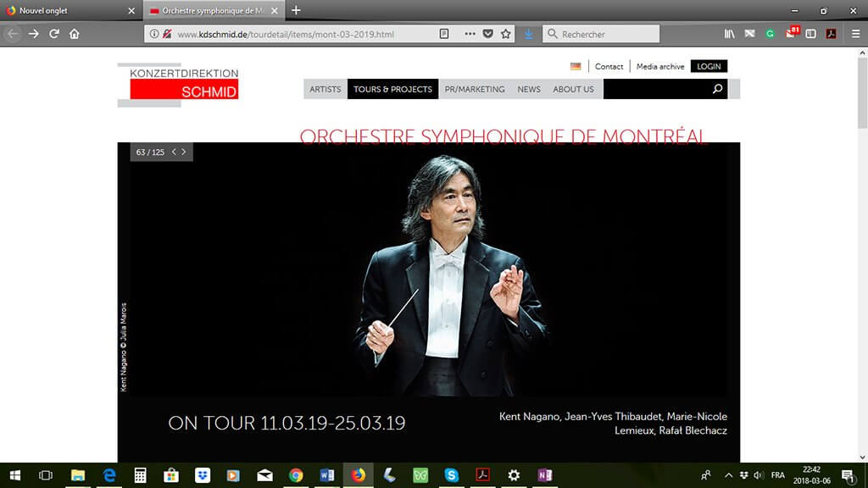Open the Firefox downloads panel
Viewport: 868px width, 488px height.
[x=528, y=34]
